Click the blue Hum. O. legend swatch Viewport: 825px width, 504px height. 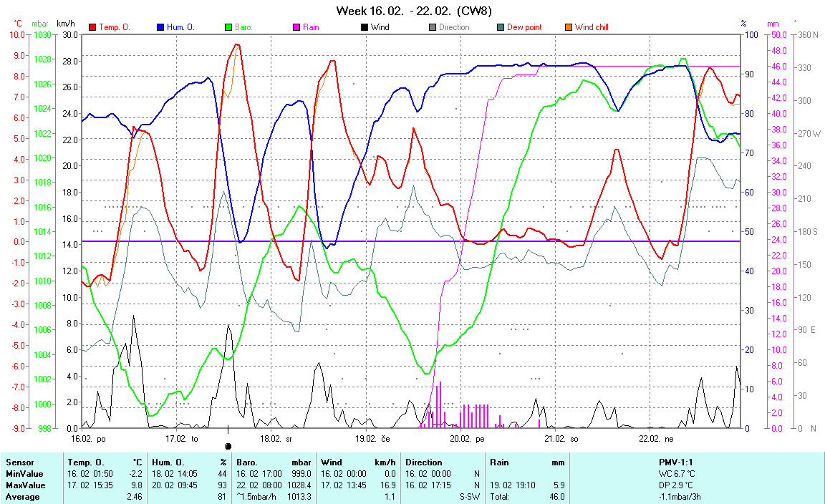tap(160, 27)
